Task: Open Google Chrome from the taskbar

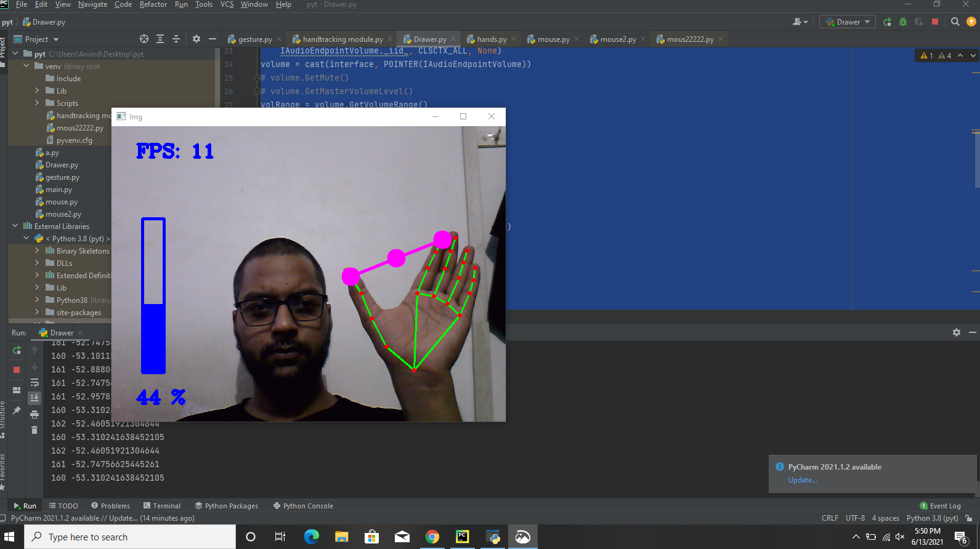Action: [432, 537]
